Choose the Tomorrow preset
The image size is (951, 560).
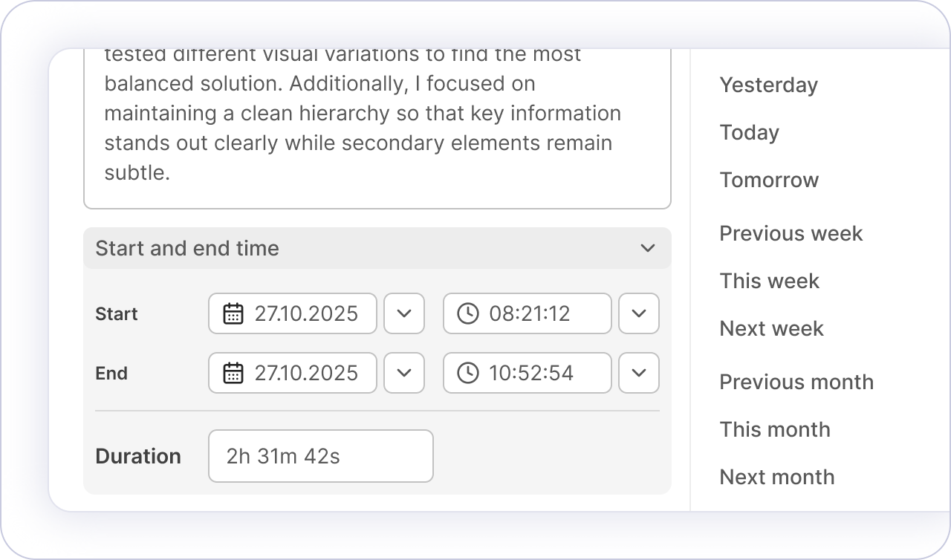(769, 180)
